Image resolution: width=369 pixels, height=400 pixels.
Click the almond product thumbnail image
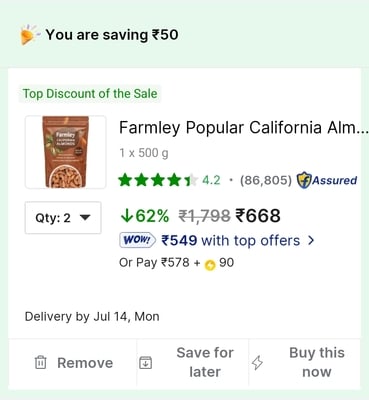(66, 152)
